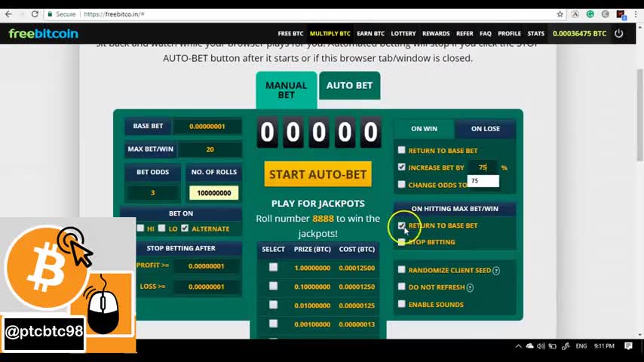Select the 0.10000000 jackpot checkbox
Viewport: 644px width, 362px height.
273,286
